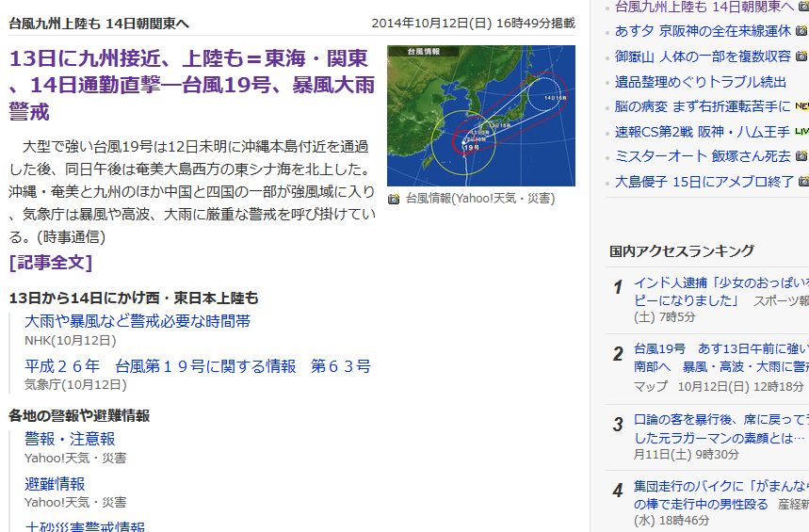Click source text NHK(10月12日)
This screenshot has height=532, width=809.
(71, 341)
